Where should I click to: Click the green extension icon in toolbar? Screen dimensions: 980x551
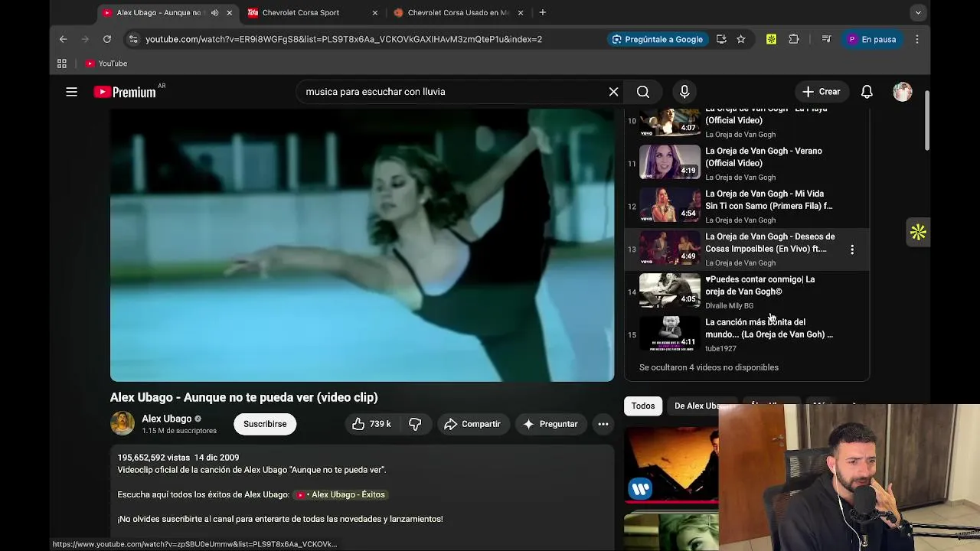pos(771,39)
